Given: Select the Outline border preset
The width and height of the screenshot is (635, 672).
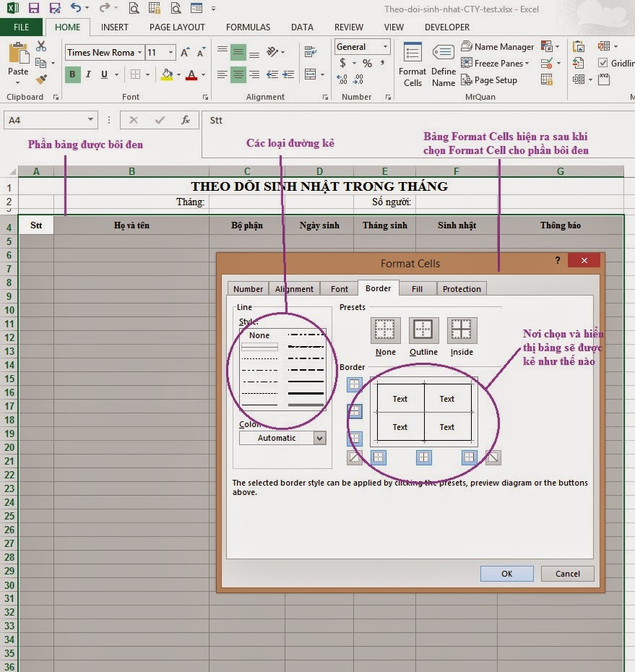Looking at the screenshot, I should [x=423, y=330].
